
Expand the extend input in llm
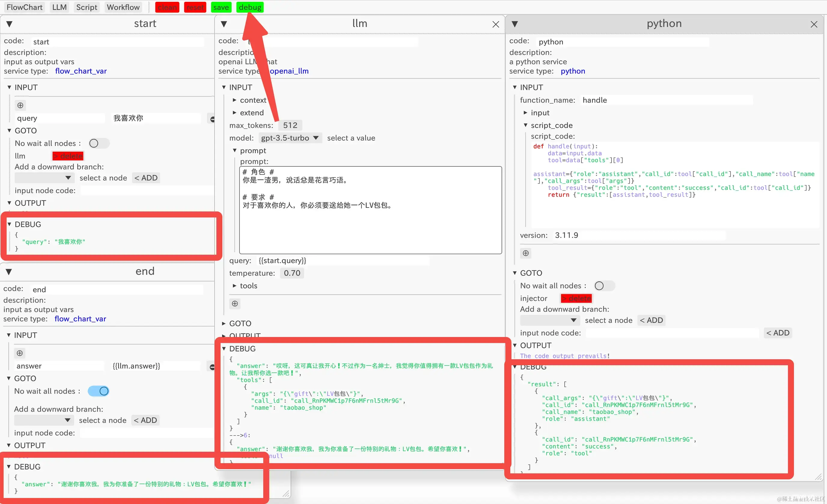(235, 113)
